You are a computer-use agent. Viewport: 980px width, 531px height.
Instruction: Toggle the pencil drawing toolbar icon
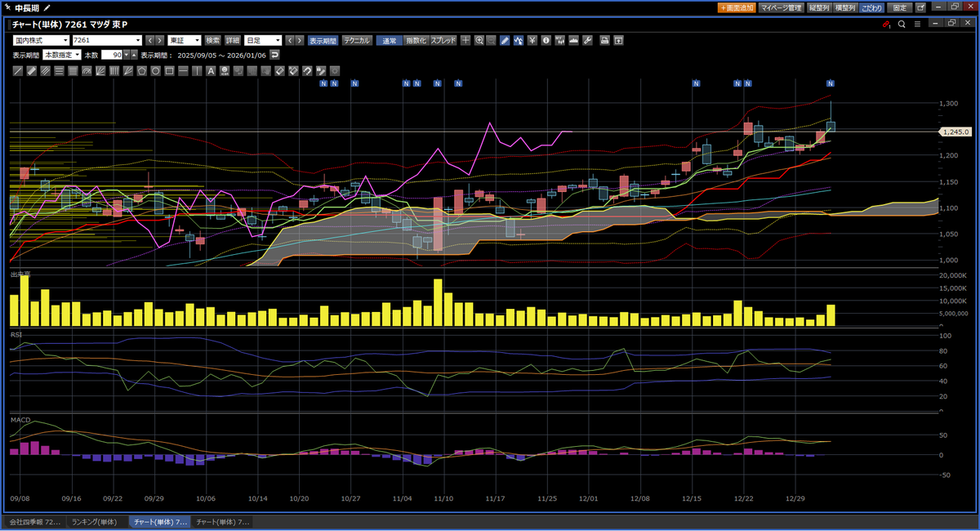pyautogui.click(x=505, y=40)
